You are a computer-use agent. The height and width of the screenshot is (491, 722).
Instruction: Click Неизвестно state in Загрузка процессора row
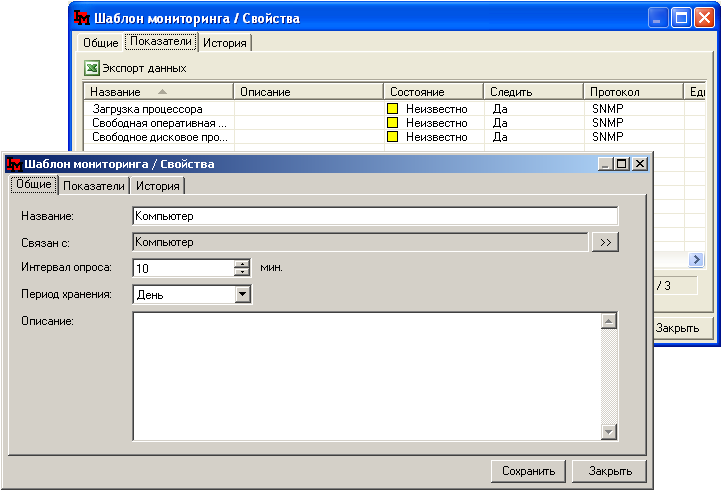pyautogui.click(x=437, y=109)
